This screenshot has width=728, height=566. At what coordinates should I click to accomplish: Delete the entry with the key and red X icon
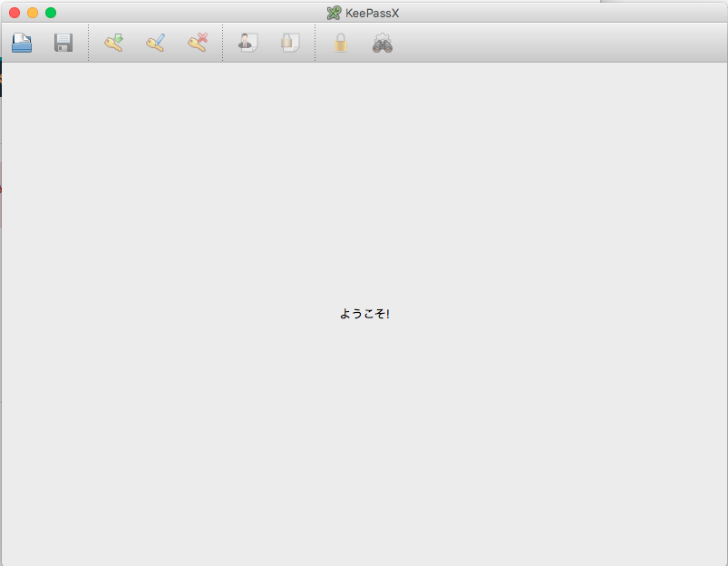coord(198,43)
